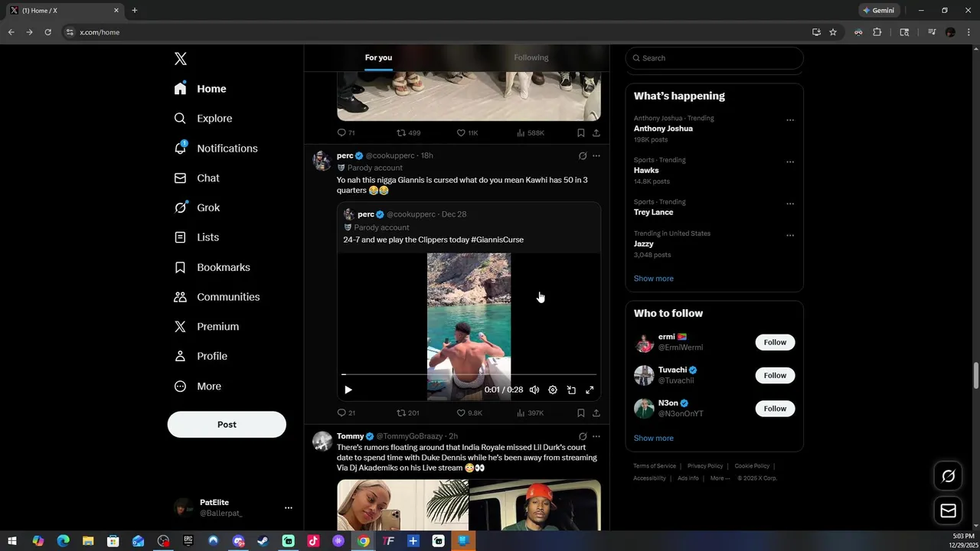Follow Tuvachi

(x=775, y=376)
